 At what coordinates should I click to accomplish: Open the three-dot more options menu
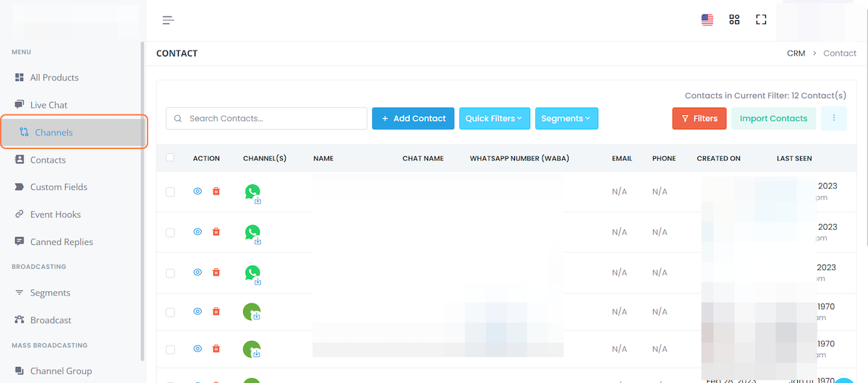(834, 119)
